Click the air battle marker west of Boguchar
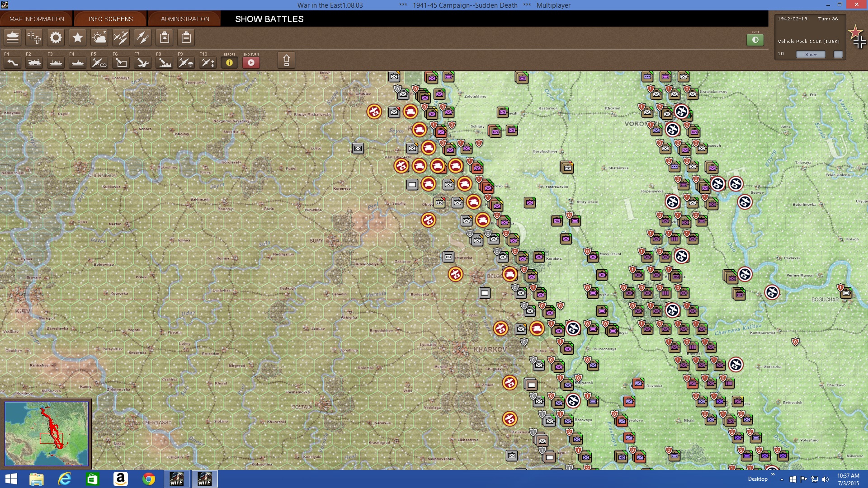 point(772,292)
